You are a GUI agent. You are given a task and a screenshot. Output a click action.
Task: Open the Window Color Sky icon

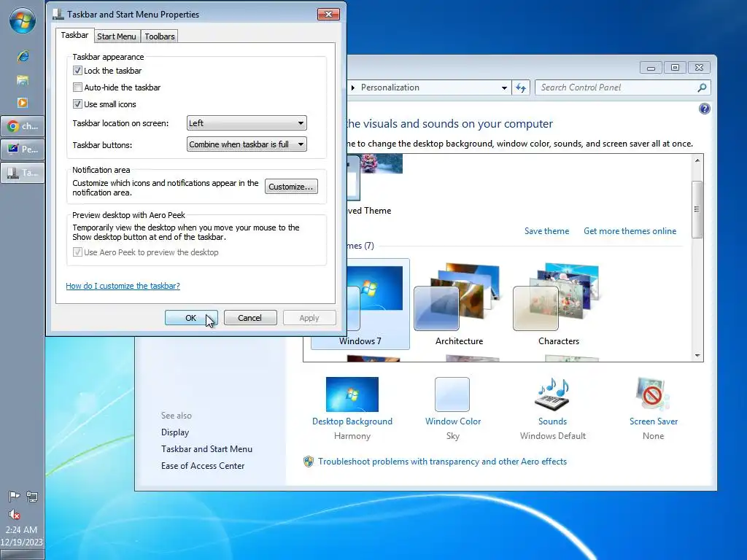452,394
